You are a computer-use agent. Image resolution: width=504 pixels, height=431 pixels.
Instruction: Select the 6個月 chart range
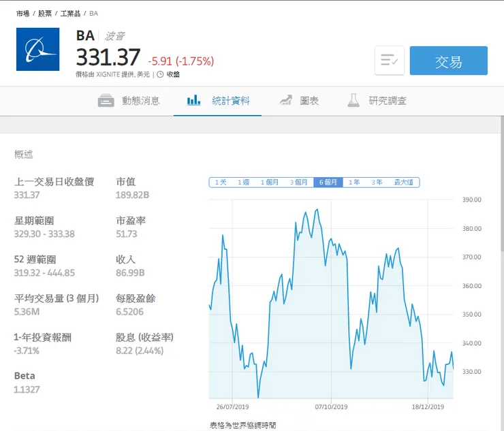pyautogui.click(x=328, y=182)
